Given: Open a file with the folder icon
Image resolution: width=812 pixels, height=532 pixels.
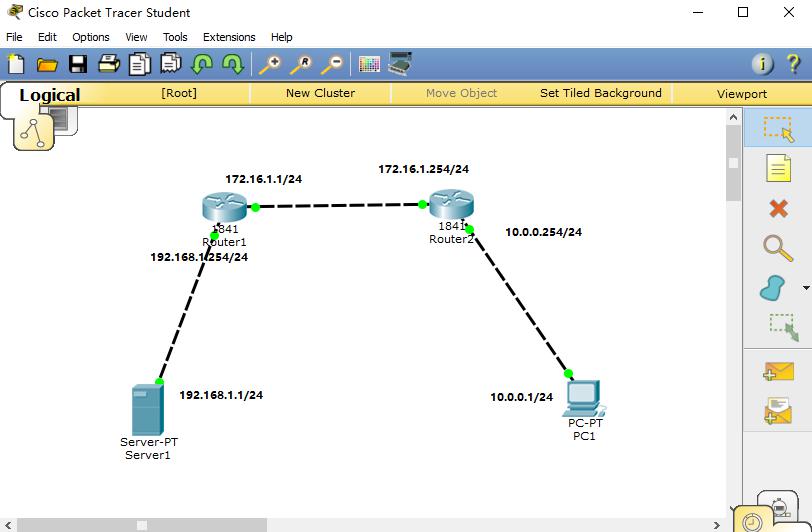Looking at the screenshot, I should tap(47, 65).
